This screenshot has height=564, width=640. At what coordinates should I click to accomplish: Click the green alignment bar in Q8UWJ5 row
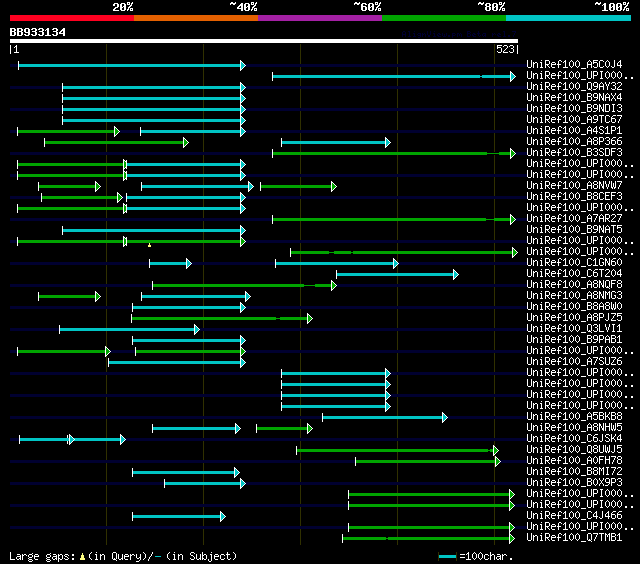click(398, 451)
